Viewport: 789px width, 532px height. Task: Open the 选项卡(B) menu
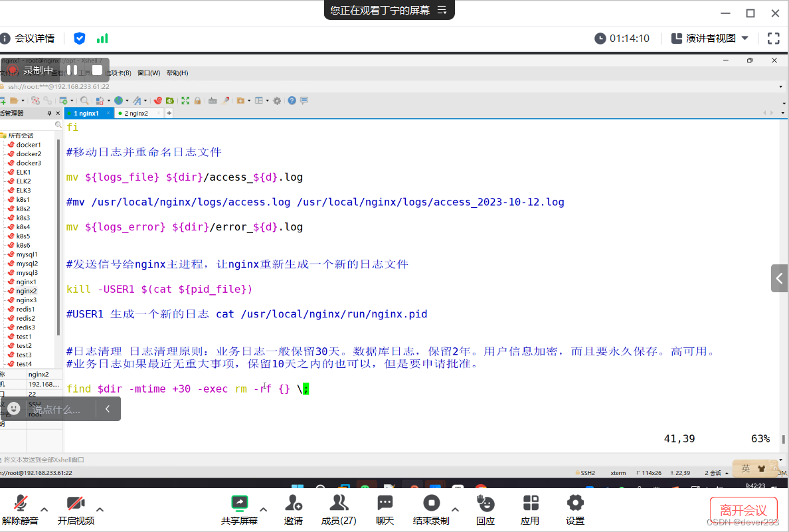click(x=118, y=73)
